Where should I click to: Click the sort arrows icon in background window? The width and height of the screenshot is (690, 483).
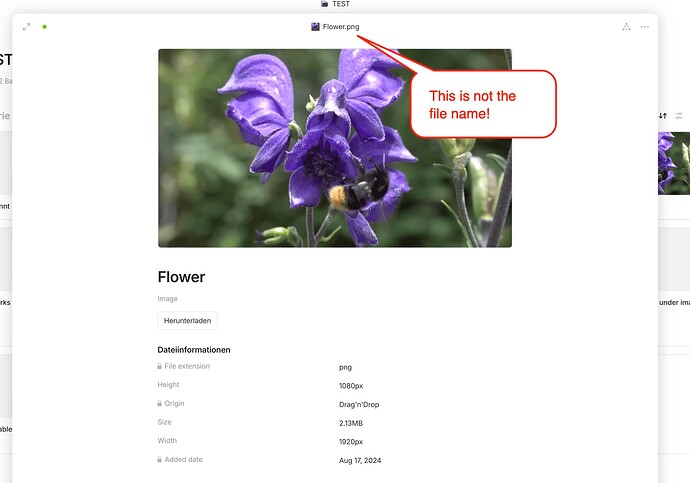(x=663, y=116)
